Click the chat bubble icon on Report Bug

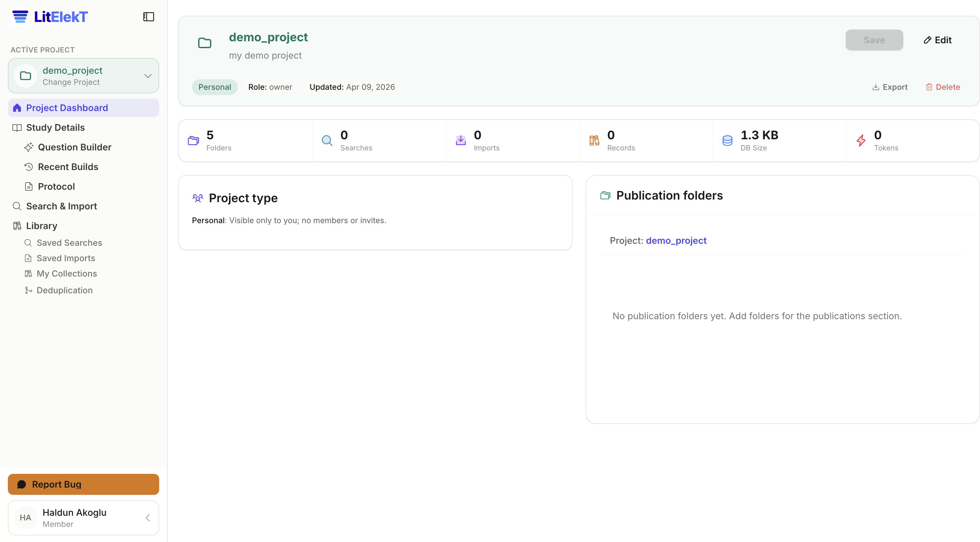[22, 484]
